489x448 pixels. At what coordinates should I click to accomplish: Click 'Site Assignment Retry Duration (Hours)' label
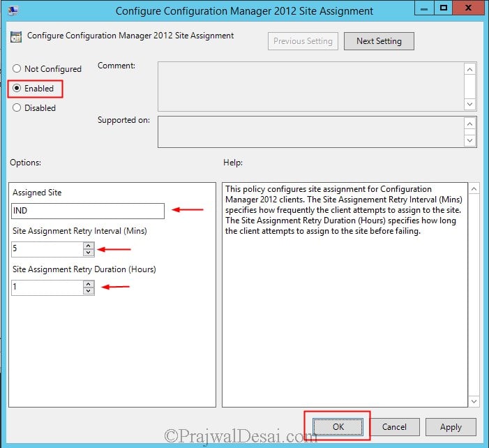pos(84,269)
